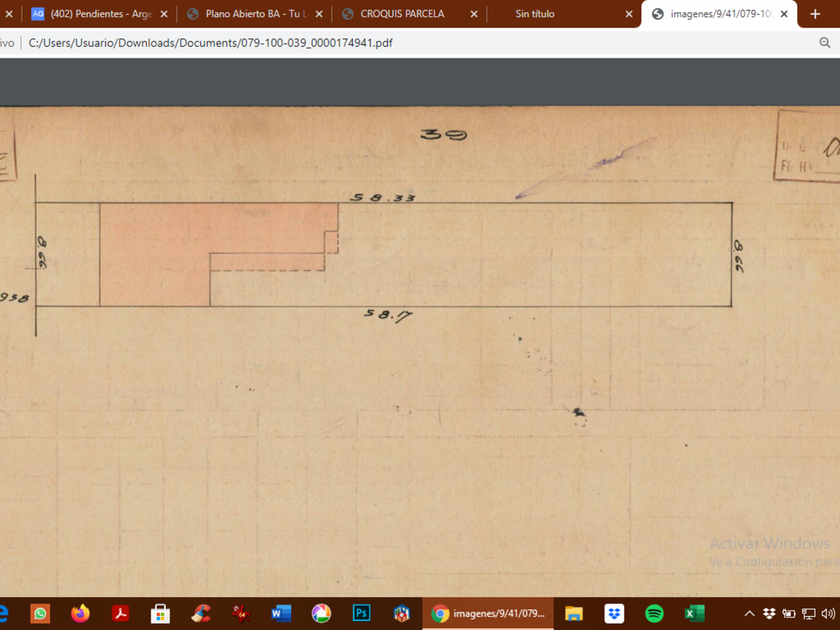Close the Sin título tab

tap(629, 14)
